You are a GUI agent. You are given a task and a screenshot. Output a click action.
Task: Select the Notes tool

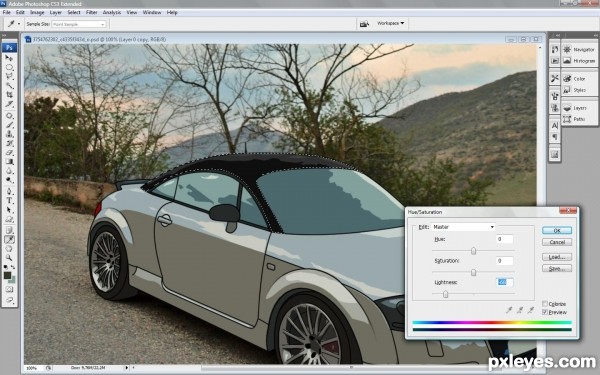pos(9,230)
